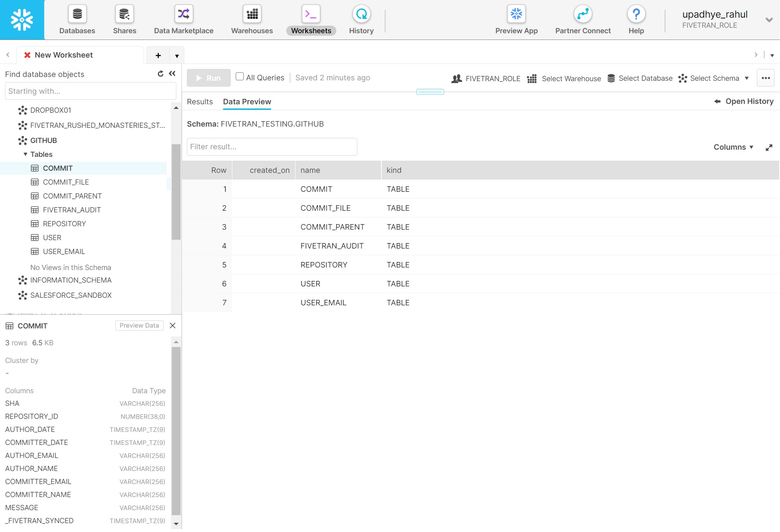Click the USER_EMAIL table icon
The image size is (780, 532).
(35, 251)
